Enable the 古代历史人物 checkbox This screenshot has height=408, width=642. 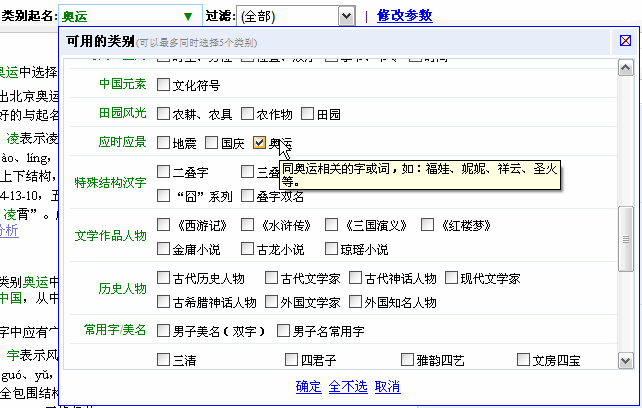(163, 277)
